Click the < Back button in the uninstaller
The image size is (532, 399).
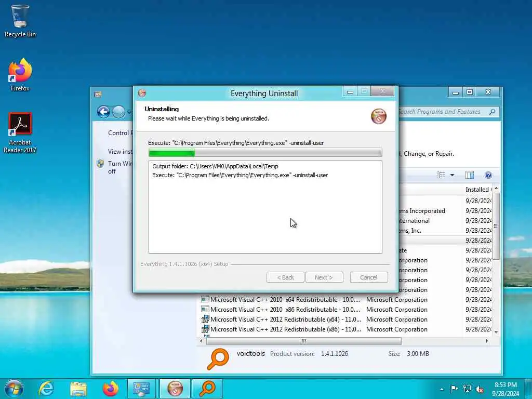(x=285, y=277)
